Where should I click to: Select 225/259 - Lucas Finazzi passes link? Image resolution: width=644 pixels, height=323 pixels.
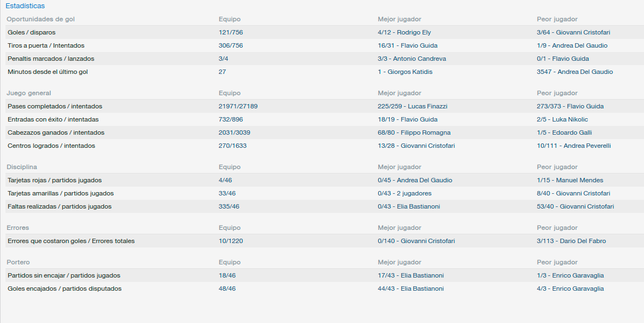point(412,107)
